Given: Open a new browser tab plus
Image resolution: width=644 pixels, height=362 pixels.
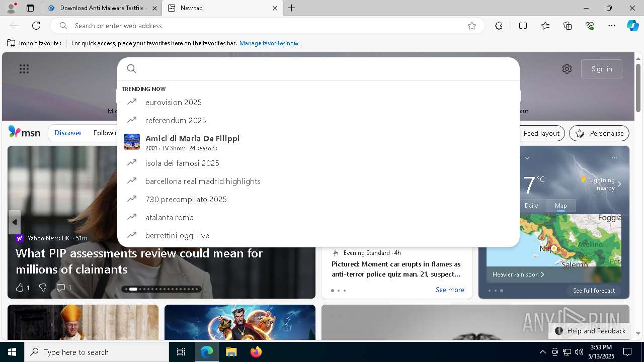Looking at the screenshot, I should (292, 8).
